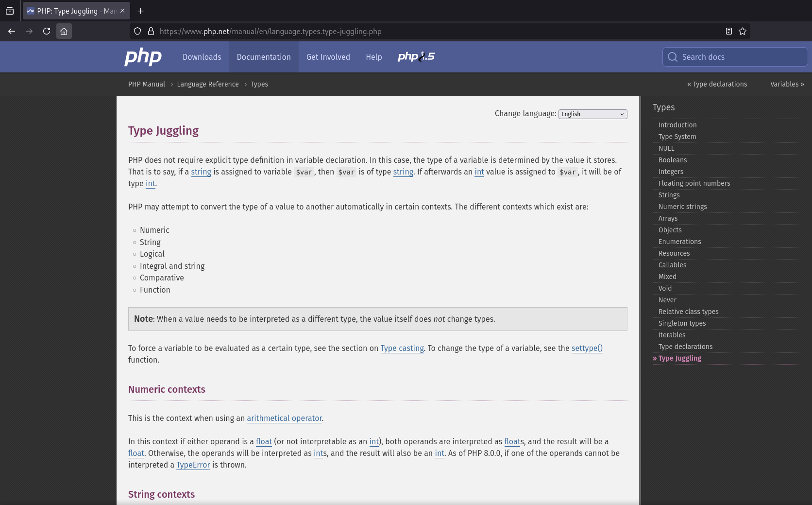Click the browser reload icon
Screen dimensions: 812x505
[47, 31]
